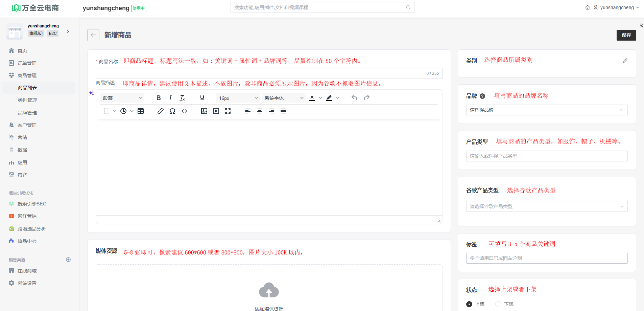Insert a table into the description
This screenshot has width=644, height=311.
[x=141, y=111]
